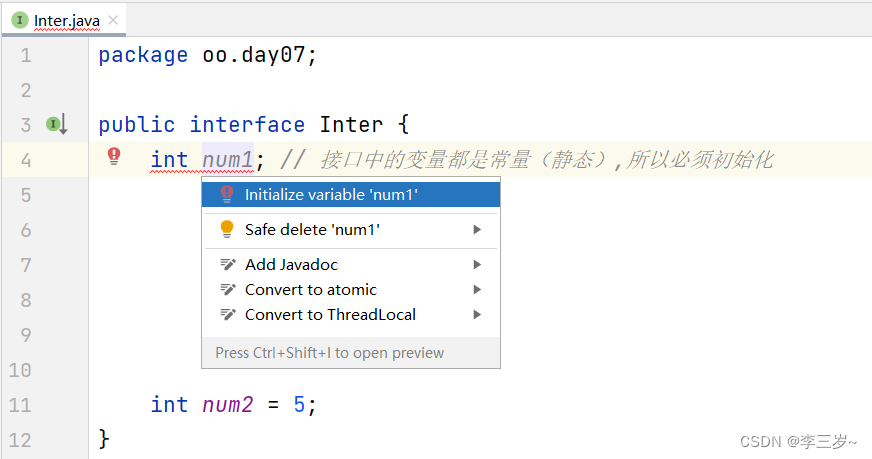Click the Inter.java interface file icon
Screen dimensions: 872x459
point(19,20)
